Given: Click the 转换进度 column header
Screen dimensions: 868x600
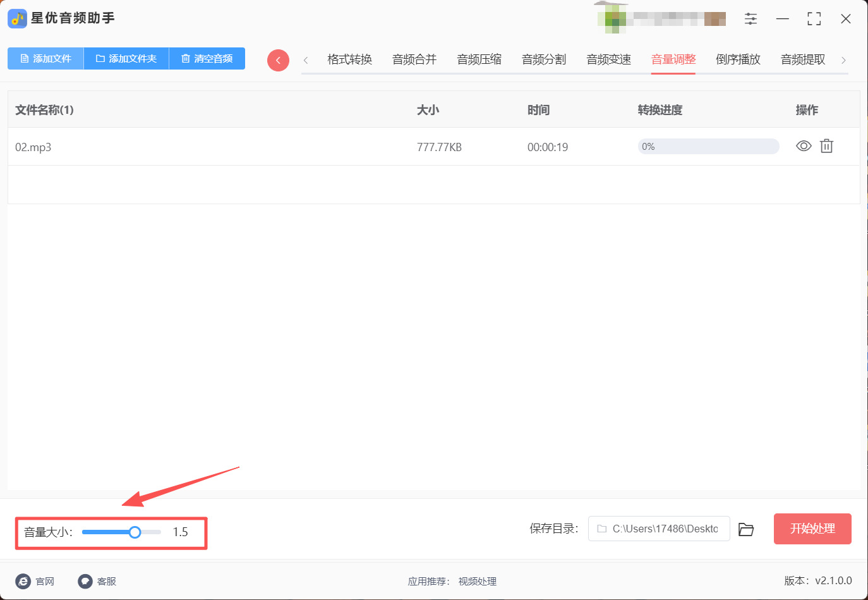Looking at the screenshot, I should tap(660, 110).
